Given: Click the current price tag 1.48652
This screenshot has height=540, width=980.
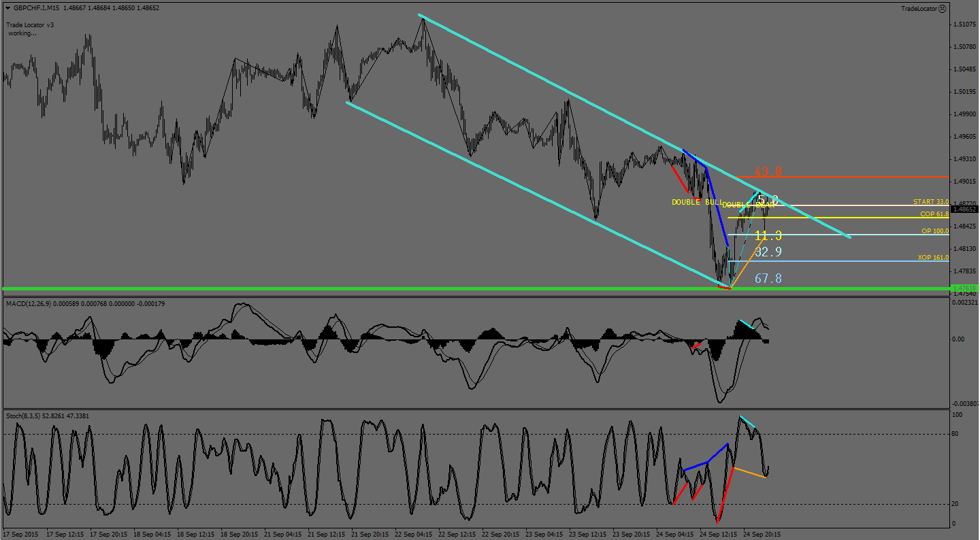Looking at the screenshot, I should (x=964, y=209).
